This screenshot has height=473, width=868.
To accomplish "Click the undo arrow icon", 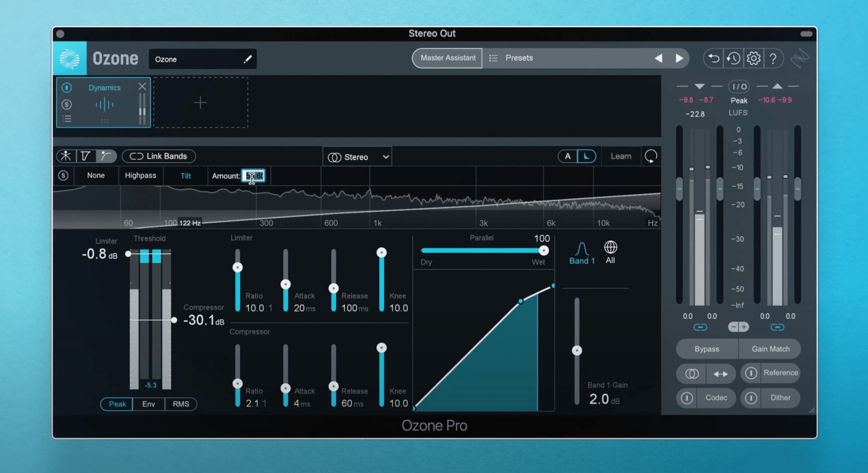I will [714, 58].
